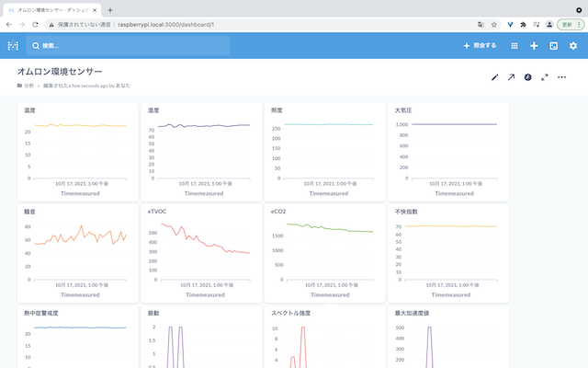Click the circular icon at tab strip's right end
The width and height of the screenshot is (588, 368).
click(x=579, y=10)
